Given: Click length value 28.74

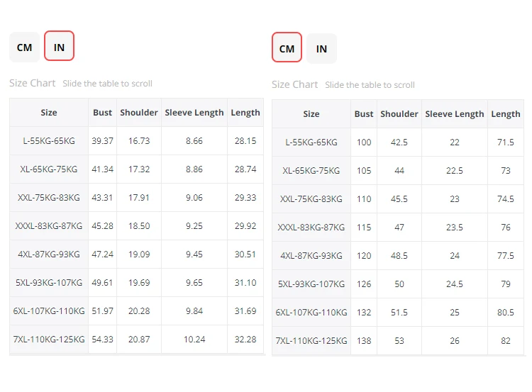Looking at the screenshot, I should [x=245, y=169].
